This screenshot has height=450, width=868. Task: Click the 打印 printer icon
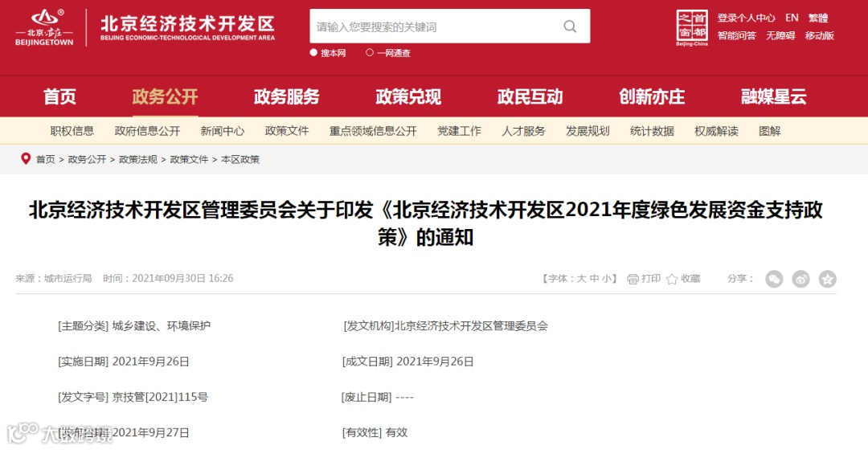(633, 279)
